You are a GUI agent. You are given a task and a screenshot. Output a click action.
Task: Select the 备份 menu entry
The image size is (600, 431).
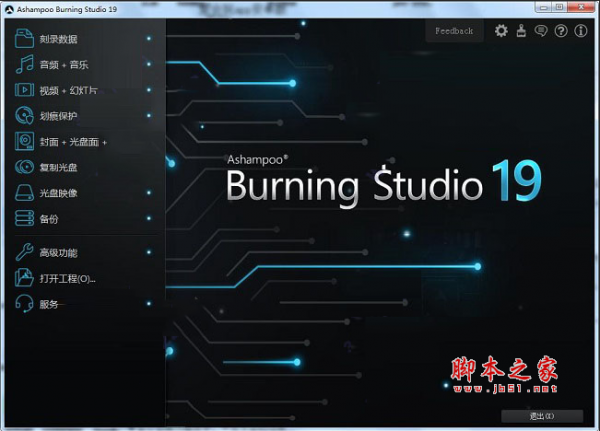tap(85, 218)
